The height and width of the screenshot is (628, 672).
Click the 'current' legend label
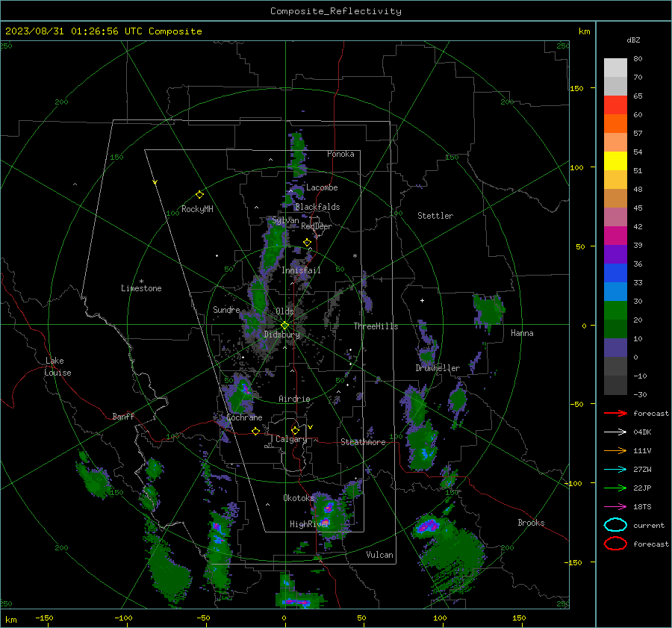pyautogui.click(x=649, y=526)
